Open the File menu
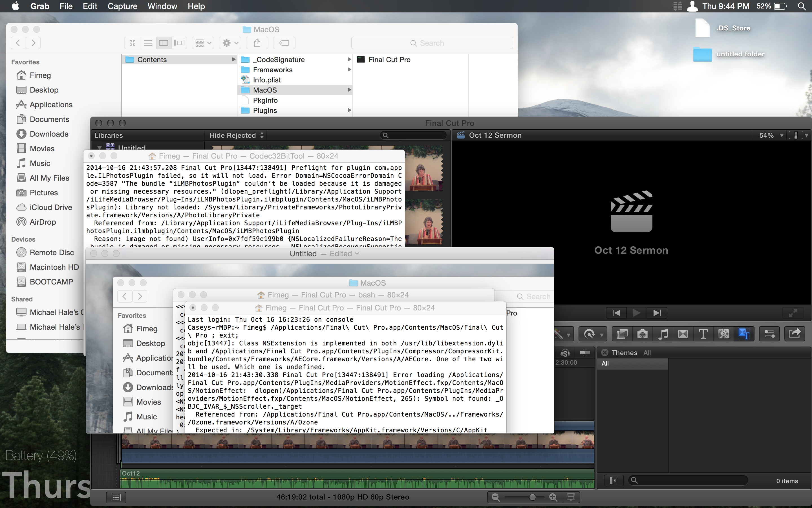The height and width of the screenshot is (508, 812). [x=66, y=6]
